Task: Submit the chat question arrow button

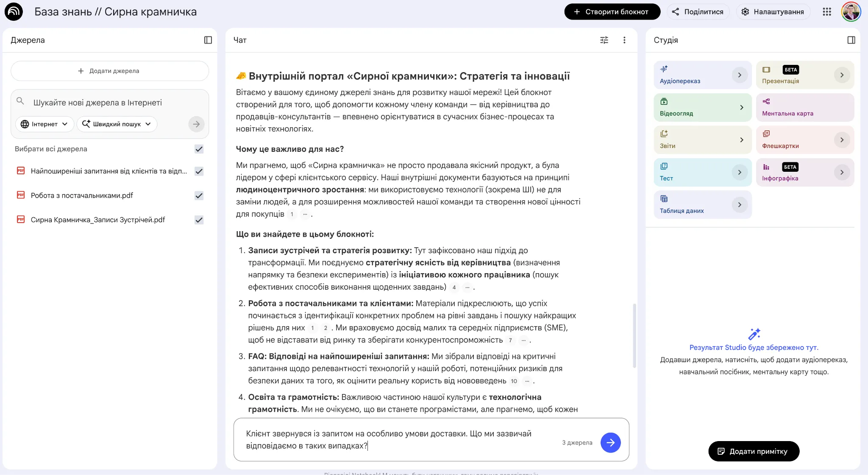Action: [x=610, y=443]
